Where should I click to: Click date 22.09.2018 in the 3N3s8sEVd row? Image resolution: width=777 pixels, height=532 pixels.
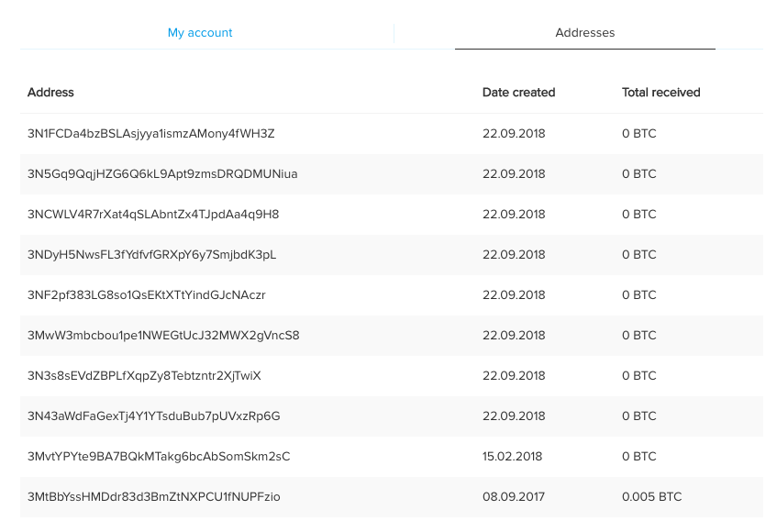[514, 375]
